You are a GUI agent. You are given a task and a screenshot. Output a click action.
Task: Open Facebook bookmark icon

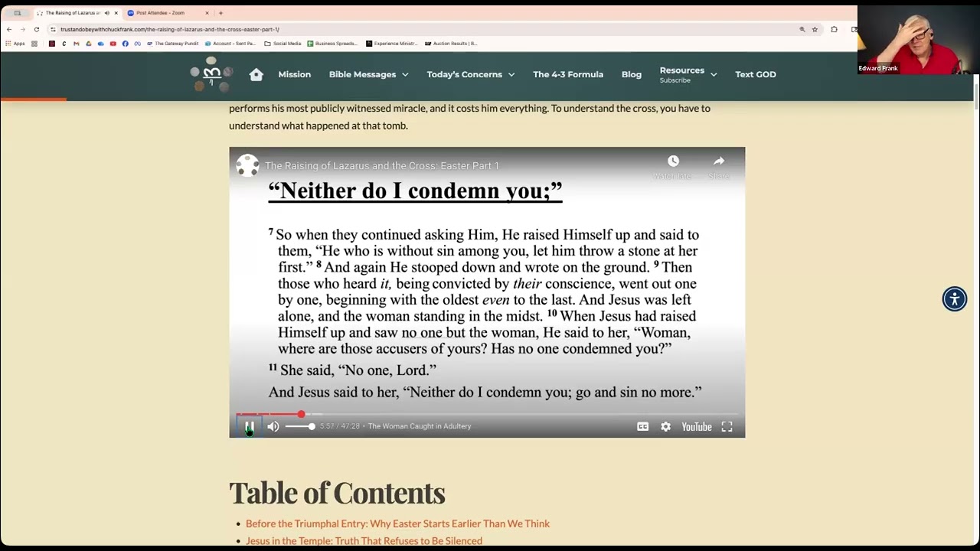pos(125,44)
